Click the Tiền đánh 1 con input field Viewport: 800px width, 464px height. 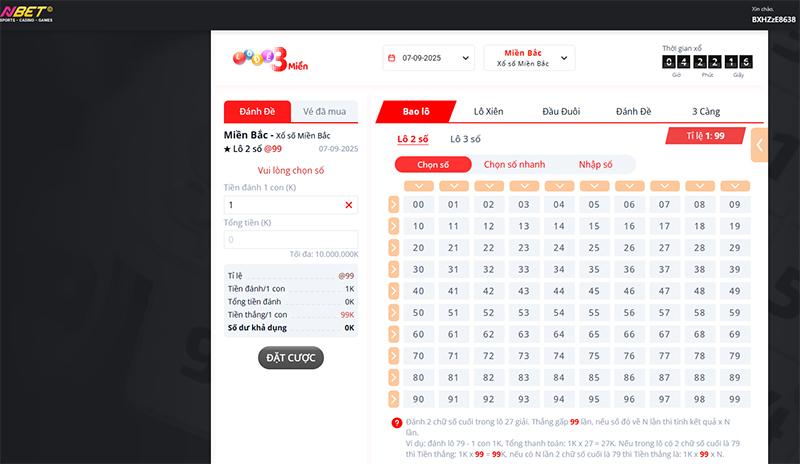click(282, 205)
